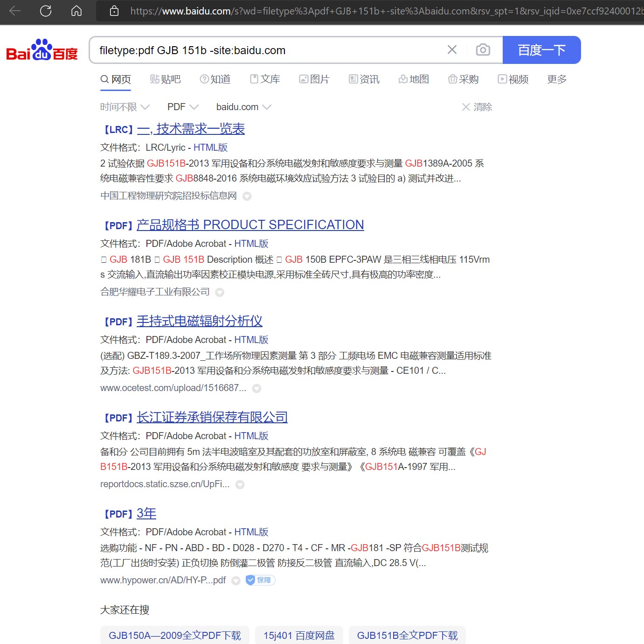The image size is (644, 644).
Task: Select the 文库 document library category
Action: pos(265,79)
